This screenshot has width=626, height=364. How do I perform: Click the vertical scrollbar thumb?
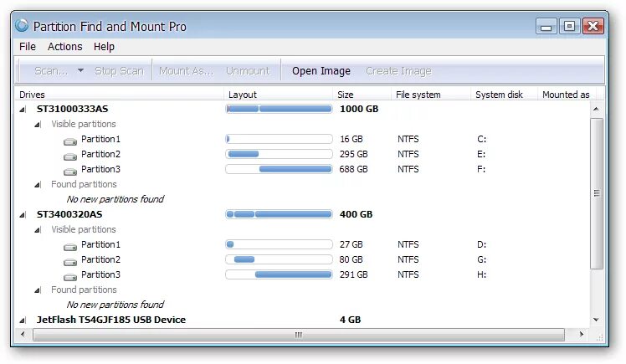[597, 193]
